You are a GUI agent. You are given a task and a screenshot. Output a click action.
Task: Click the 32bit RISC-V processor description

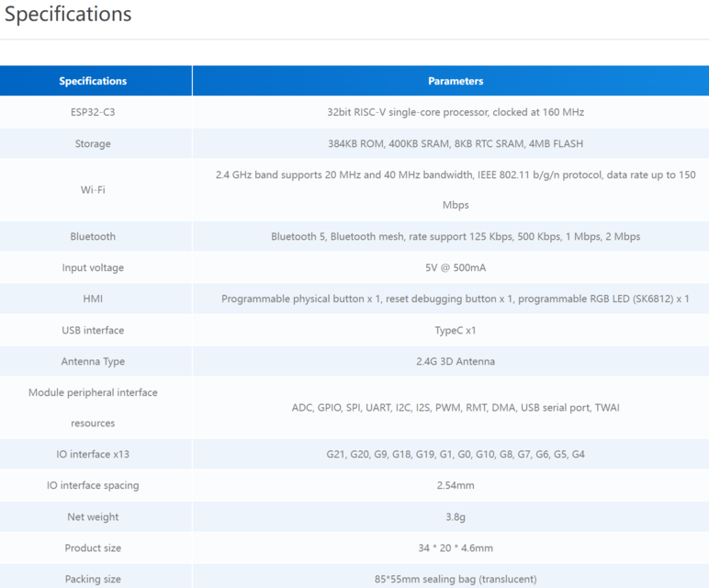455,112
